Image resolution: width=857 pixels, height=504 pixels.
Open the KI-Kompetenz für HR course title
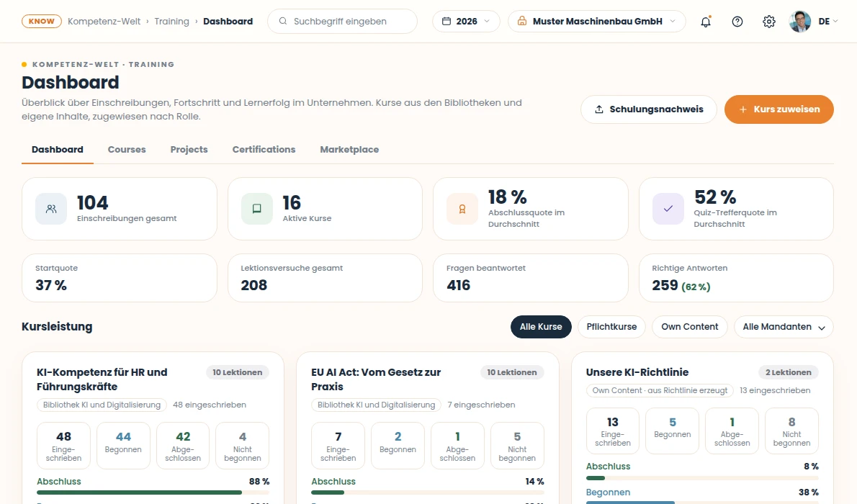pos(102,379)
